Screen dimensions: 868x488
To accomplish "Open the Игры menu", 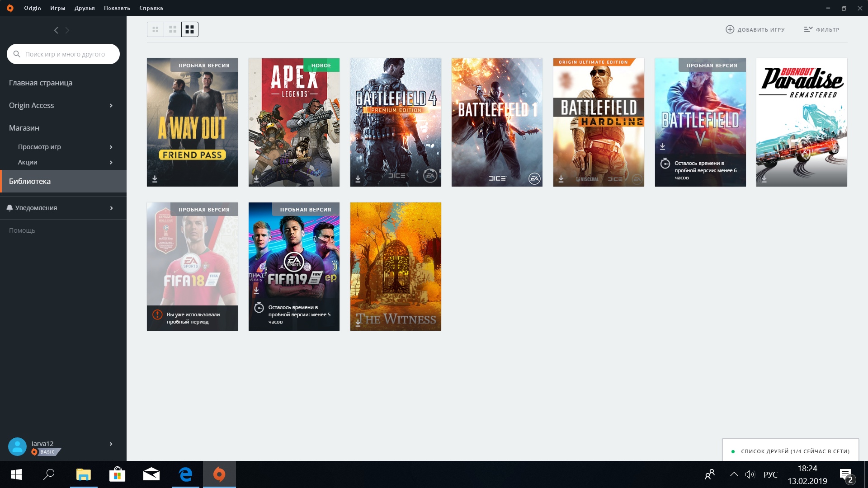I will click(58, 8).
